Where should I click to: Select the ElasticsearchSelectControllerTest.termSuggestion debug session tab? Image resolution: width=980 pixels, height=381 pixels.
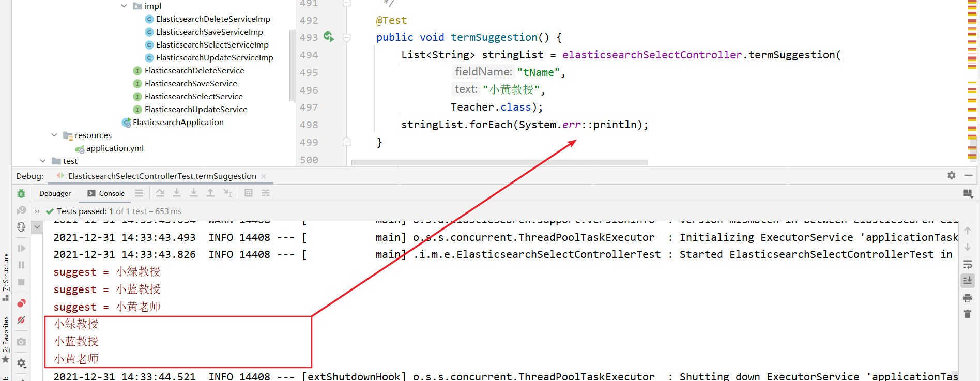[x=162, y=176]
